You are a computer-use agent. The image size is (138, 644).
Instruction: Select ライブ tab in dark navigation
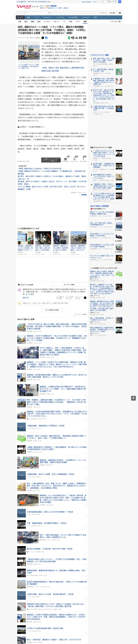click(37, 17)
